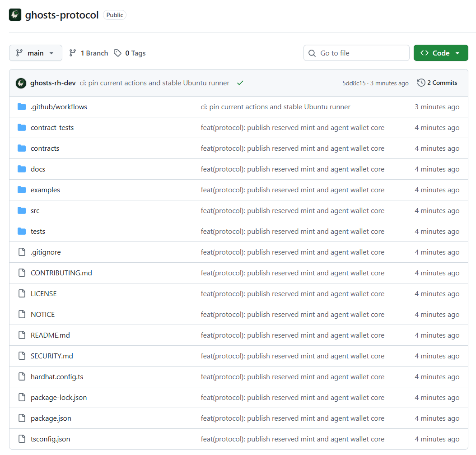Image resolution: width=476 pixels, height=455 pixels.
Task: Click the folder icon for contract-tests
Action: click(x=22, y=127)
